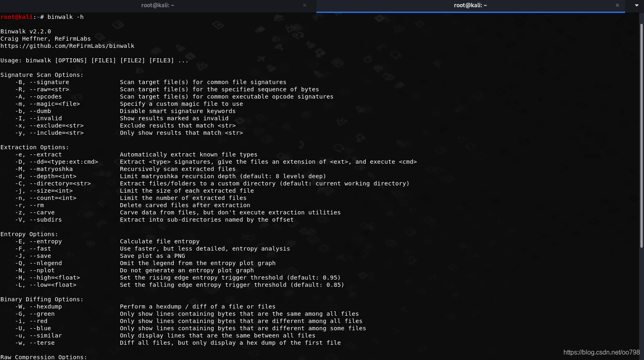Click 'Disable smart signature keywords' description
The width and height of the screenshot is (644, 360).
(x=178, y=111)
